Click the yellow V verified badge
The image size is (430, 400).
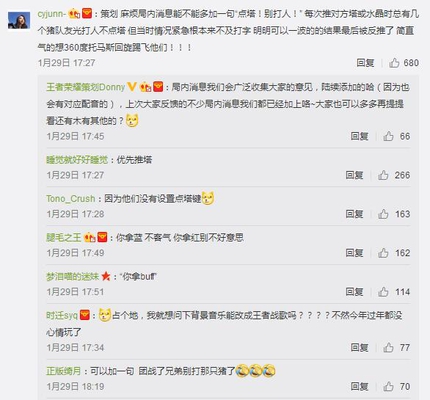click(x=132, y=87)
